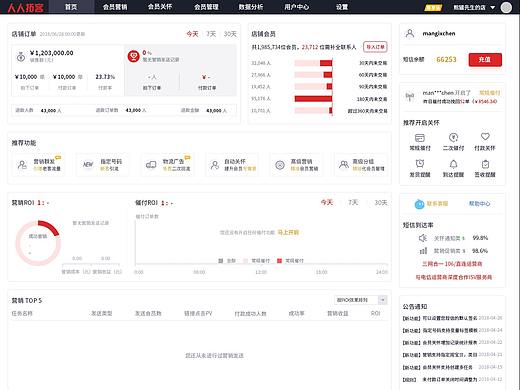Screen dimensions: 520x390
Task: Click the blue 联系客服 robot icon
Action: click(419, 204)
